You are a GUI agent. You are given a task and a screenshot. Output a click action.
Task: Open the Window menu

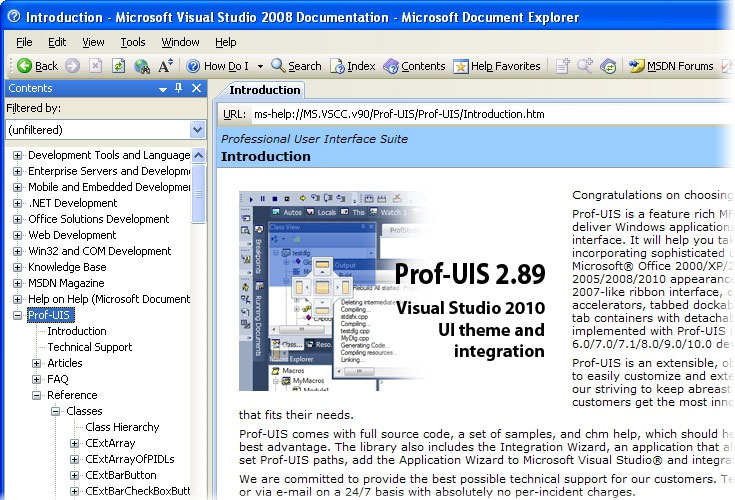180,42
